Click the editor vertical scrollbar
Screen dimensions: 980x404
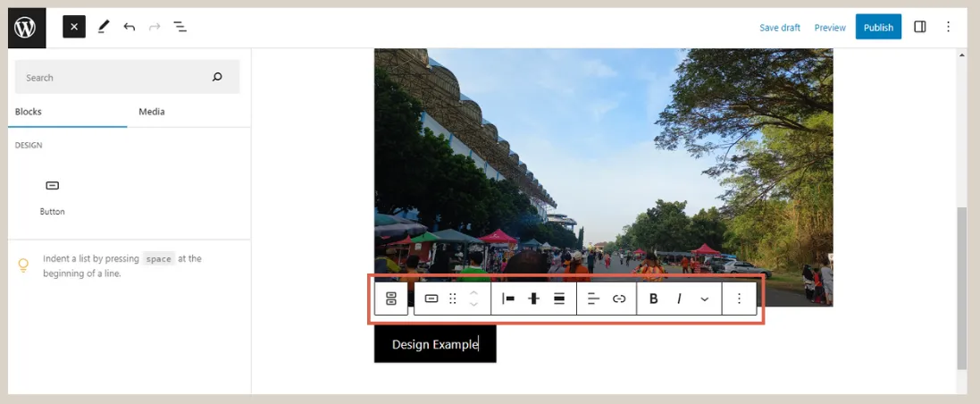pyautogui.click(x=962, y=288)
